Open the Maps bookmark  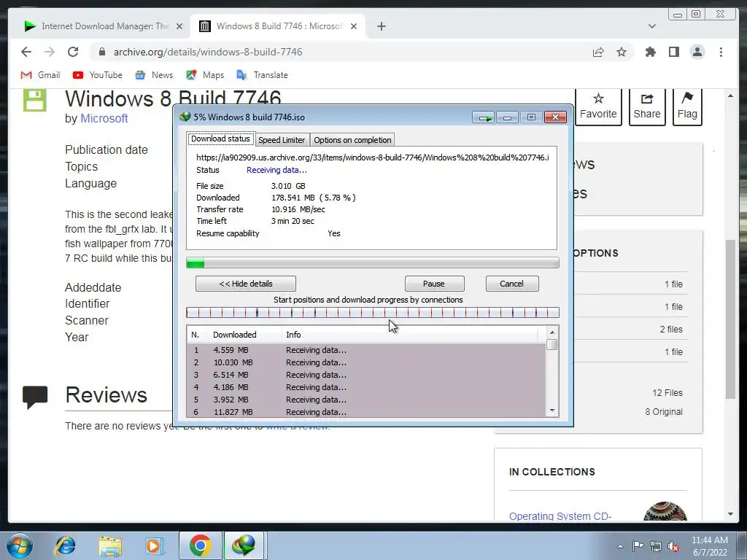click(x=205, y=75)
